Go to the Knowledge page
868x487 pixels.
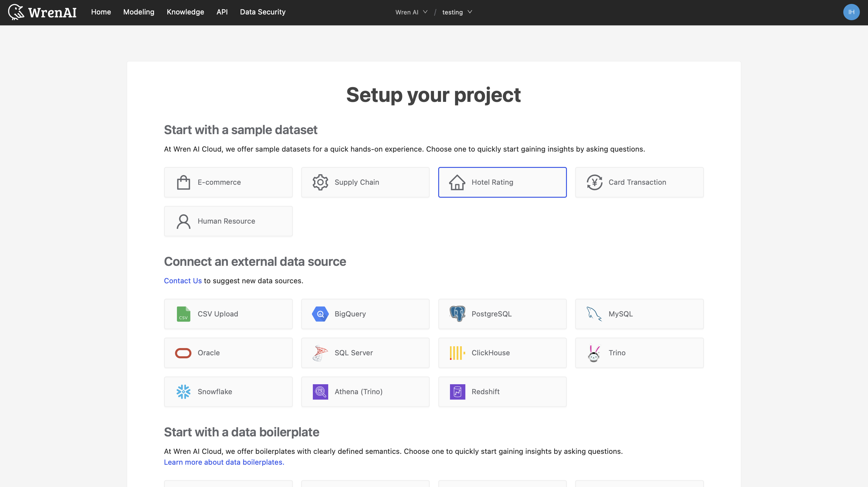click(x=185, y=12)
